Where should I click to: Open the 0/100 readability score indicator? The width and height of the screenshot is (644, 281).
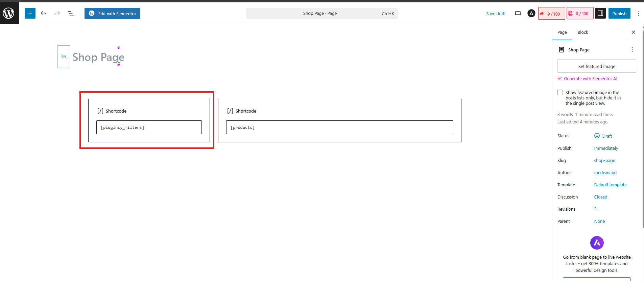click(580, 14)
